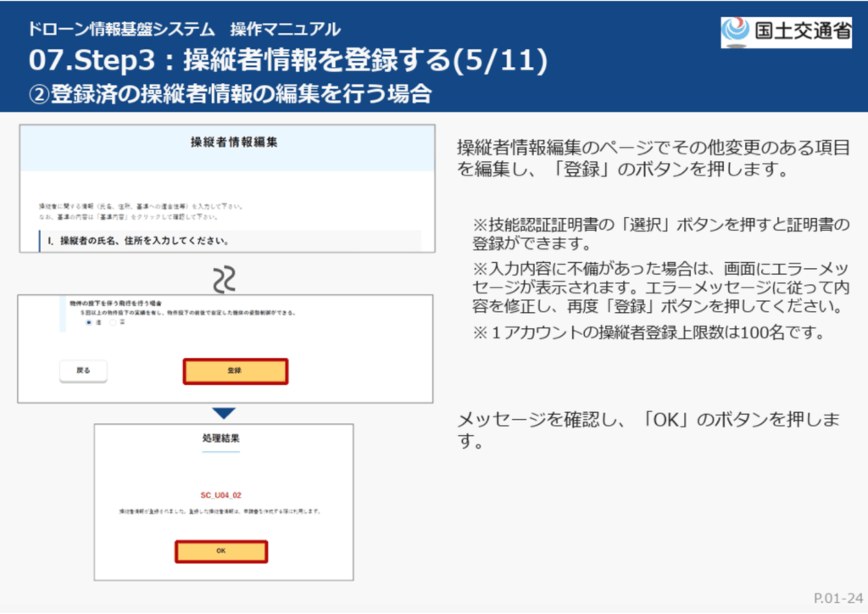Viewport: 868px width, 614px height.
Task: Click the slide title 07.Step3 操縦者情報を登録する
Action: click(x=288, y=61)
